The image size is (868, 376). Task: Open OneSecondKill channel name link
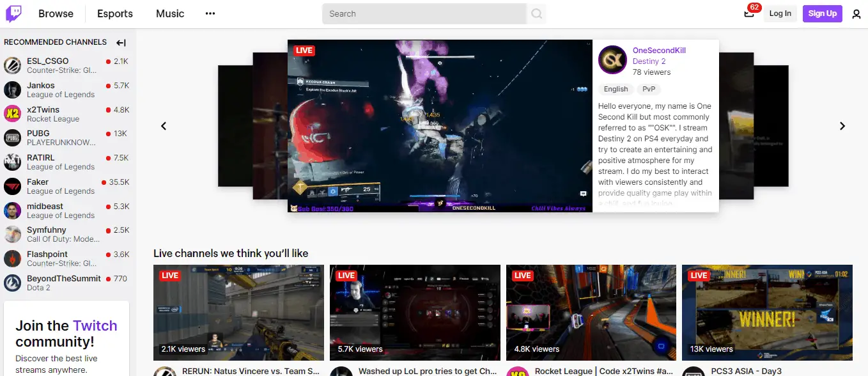659,51
